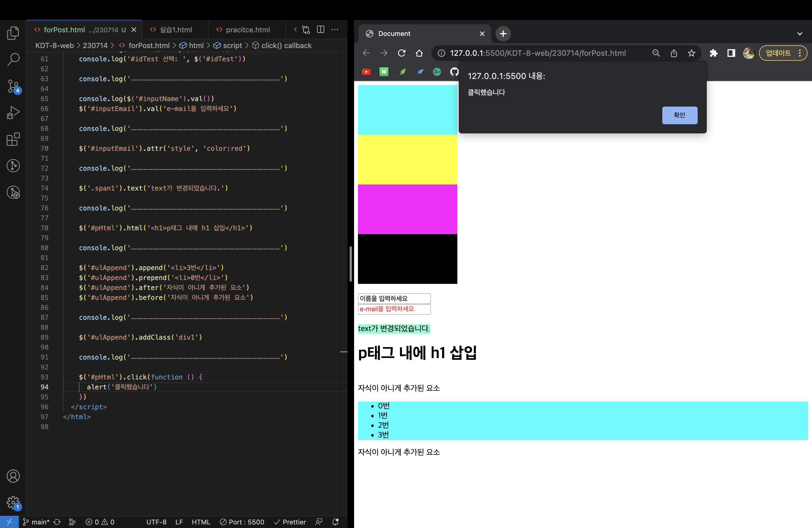Image resolution: width=812 pixels, height=528 pixels.
Task: Click the forPost.html breadcrumb
Action: 149,45
